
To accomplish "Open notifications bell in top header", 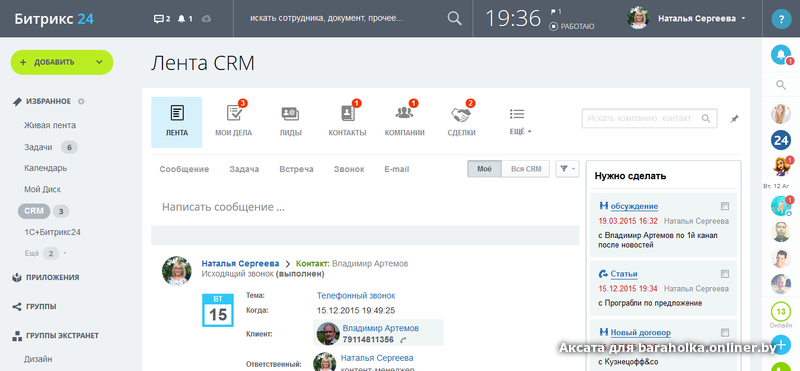I will click(x=182, y=19).
